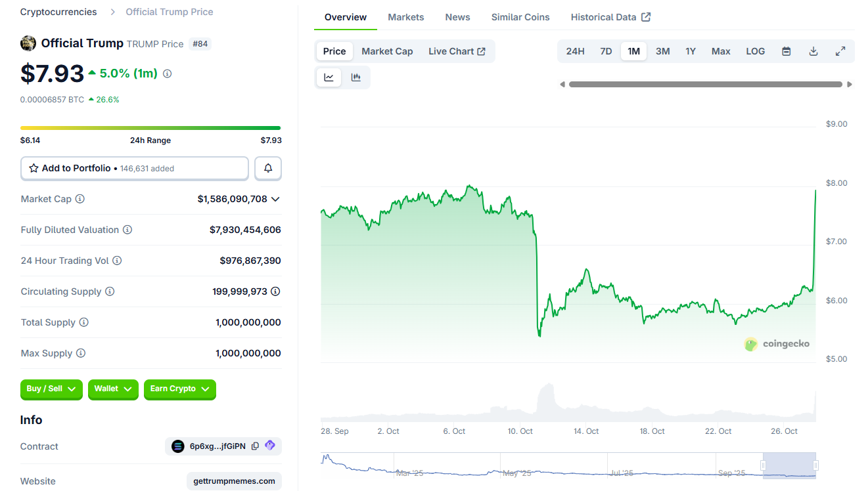
Task: Open the gettrumpmemes.com website link
Action: (234, 481)
